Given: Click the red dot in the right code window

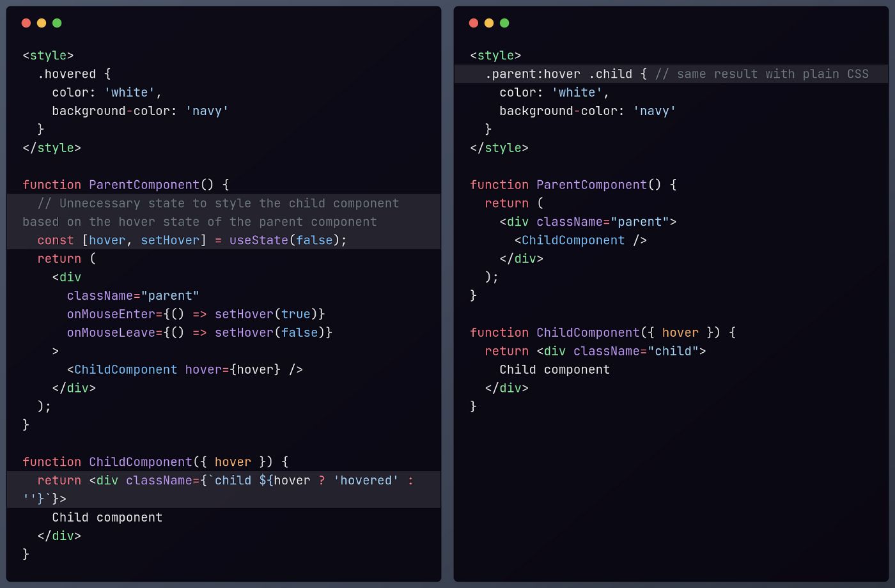Looking at the screenshot, I should (474, 23).
